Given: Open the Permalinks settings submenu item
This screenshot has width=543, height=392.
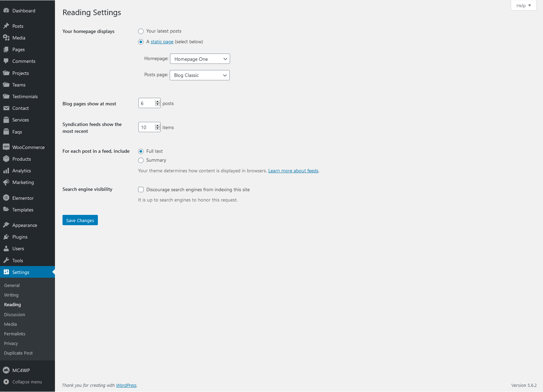Looking at the screenshot, I should tap(15, 334).
